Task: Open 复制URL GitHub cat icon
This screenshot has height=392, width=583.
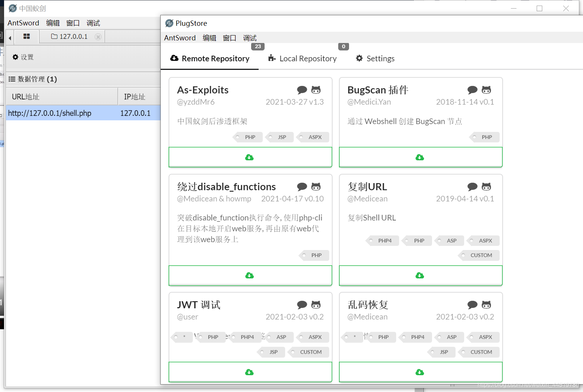Action: point(486,187)
